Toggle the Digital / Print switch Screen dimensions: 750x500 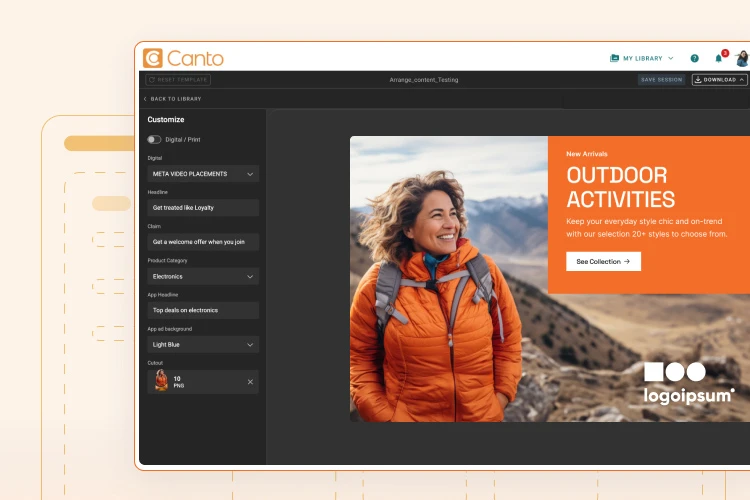pyautogui.click(x=154, y=140)
